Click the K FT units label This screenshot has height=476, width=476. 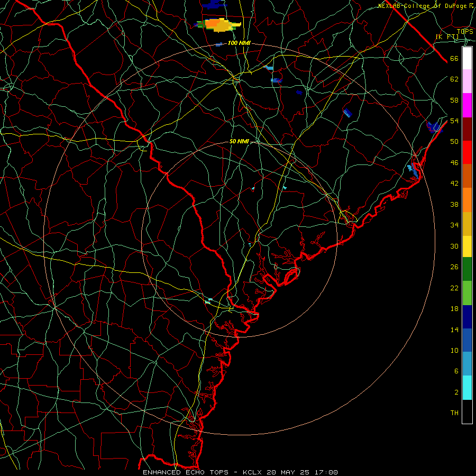click(x=447, y=37)
